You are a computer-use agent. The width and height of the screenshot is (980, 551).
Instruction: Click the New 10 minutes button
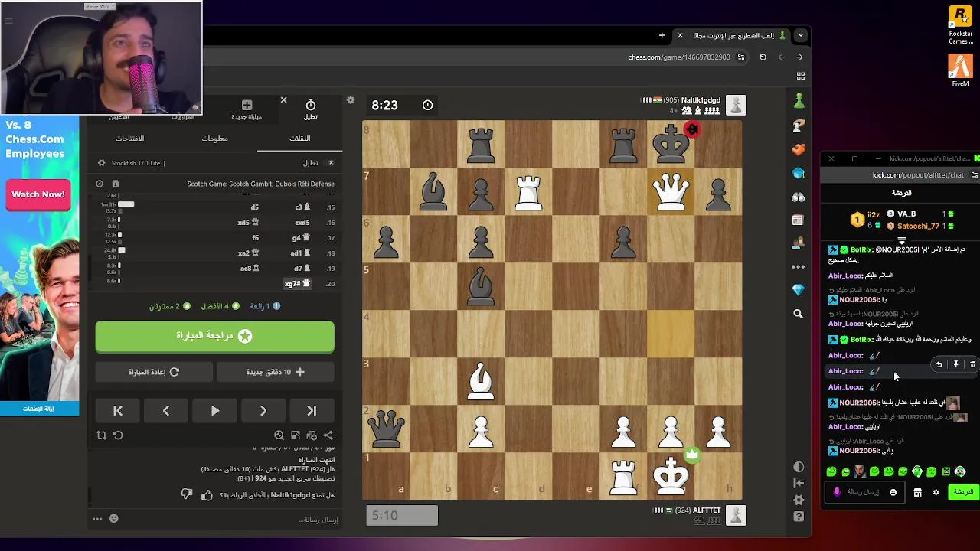tap(276, 372)
